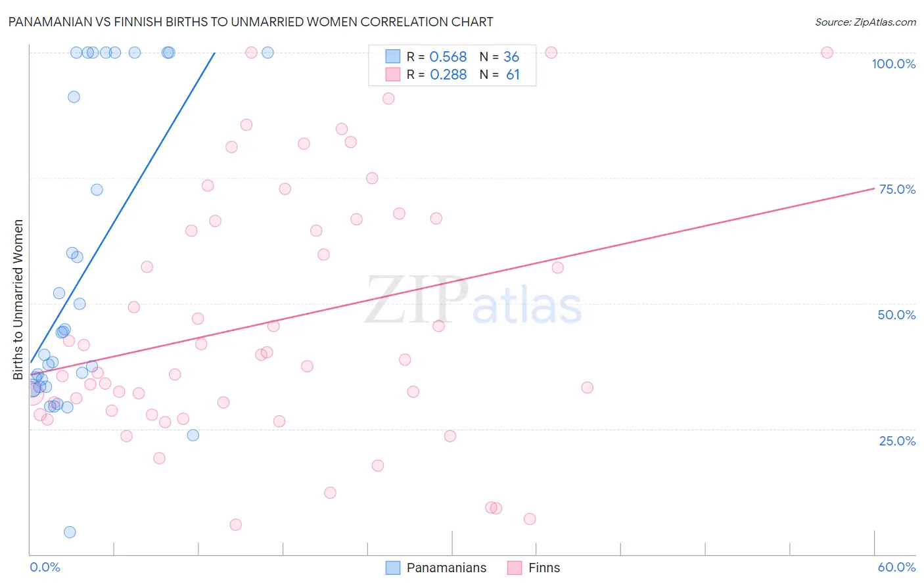Click the blue swatch beside R = 0.568
924x586 pixels.
point(393,57)
